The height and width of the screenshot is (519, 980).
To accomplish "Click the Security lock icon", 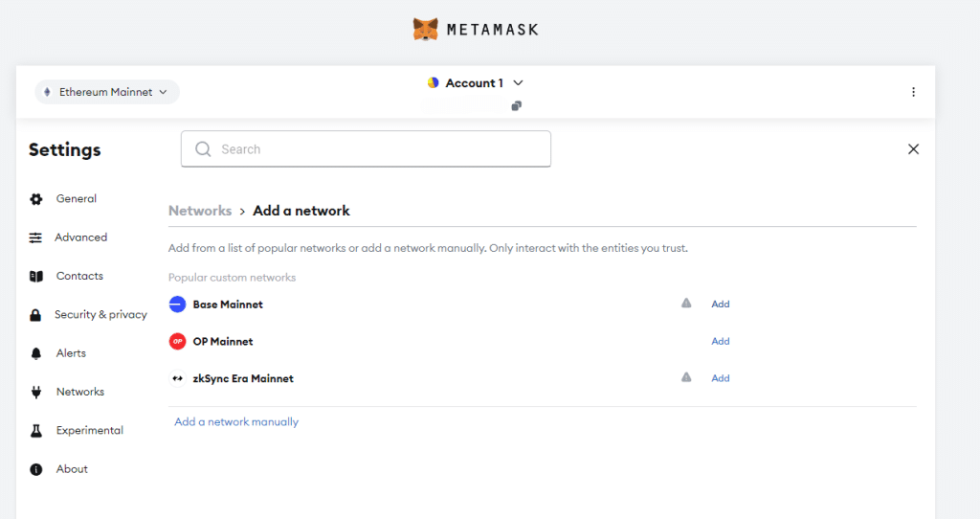I will [35, 315].
